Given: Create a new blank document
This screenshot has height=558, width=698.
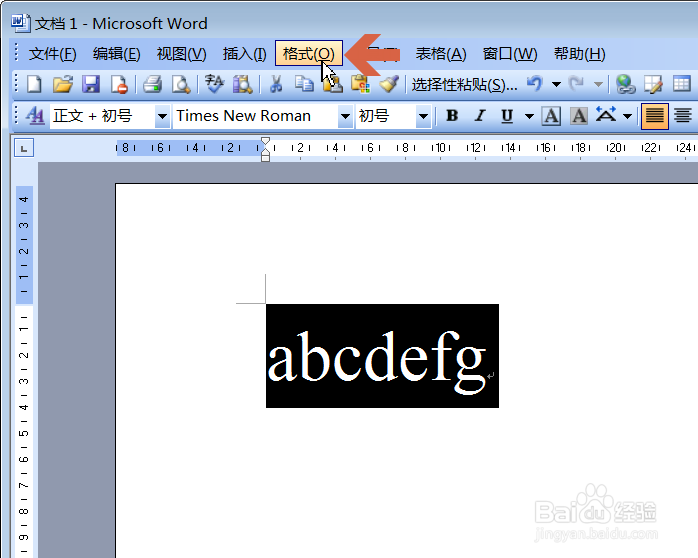Looking at the screenshot, I should click(35, 84).
